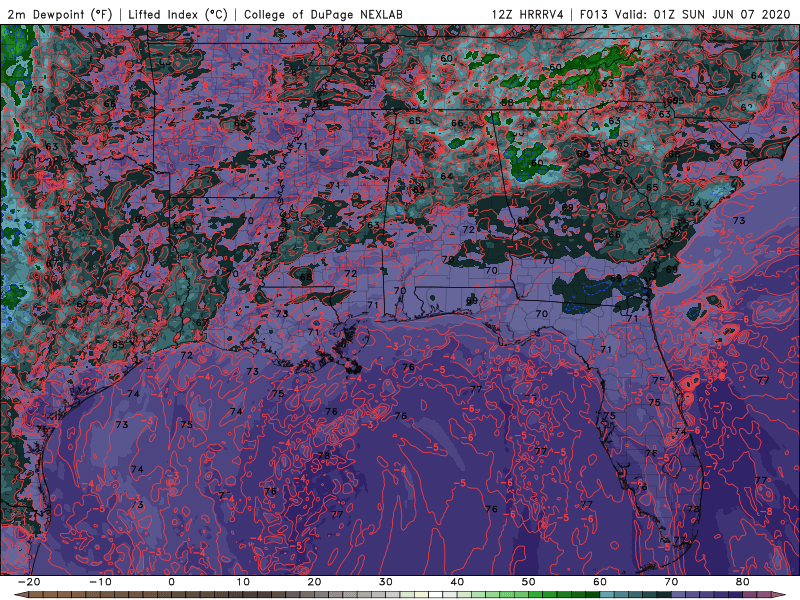The width and height of the screenshot is (800, 600).
Task: Click the "2m Dewpoint (°F)" title text
Action: 60,14
